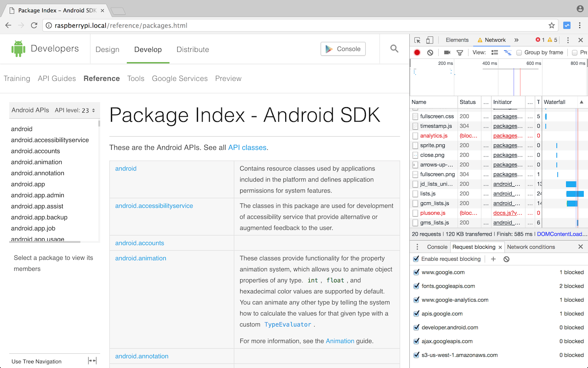Follow the API classes link
The width and height of the screenshot is (588, 368).
click(x=247, y=148)
